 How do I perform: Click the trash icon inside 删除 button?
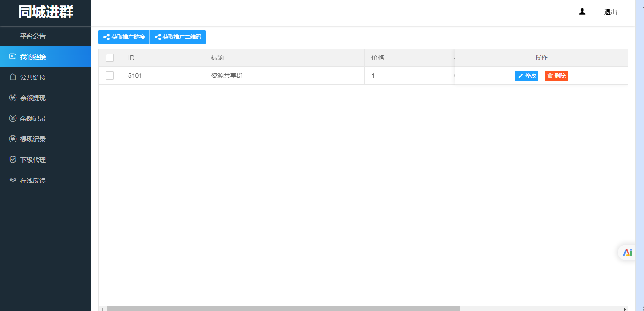tap(549, 76)
